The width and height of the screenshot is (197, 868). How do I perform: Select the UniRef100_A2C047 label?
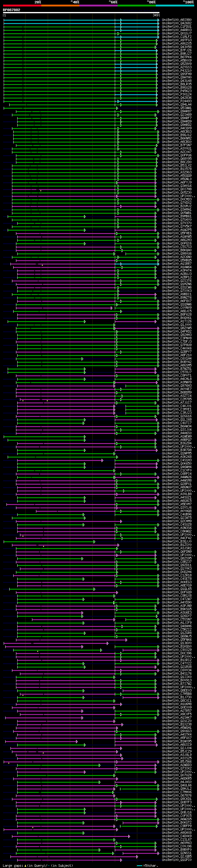pyautogui.click(x=177, y=152)
